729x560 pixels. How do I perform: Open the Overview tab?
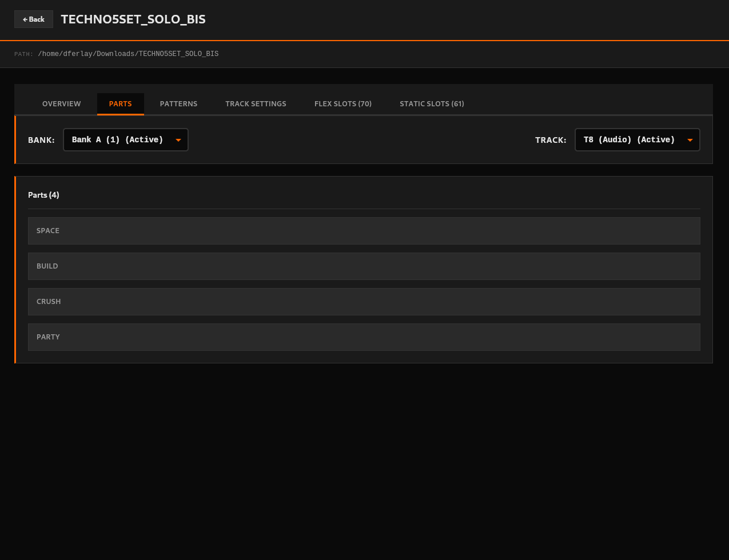click(x=62, y=104)
